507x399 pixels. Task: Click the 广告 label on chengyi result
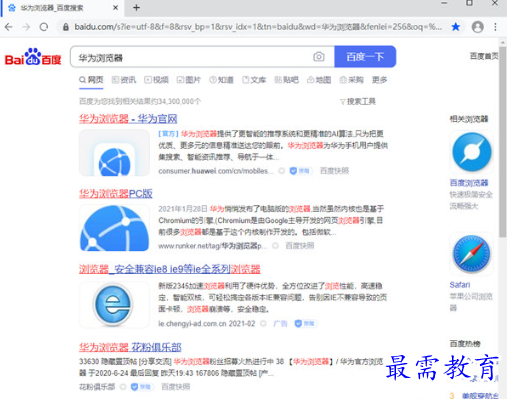[x=280, y=323]
